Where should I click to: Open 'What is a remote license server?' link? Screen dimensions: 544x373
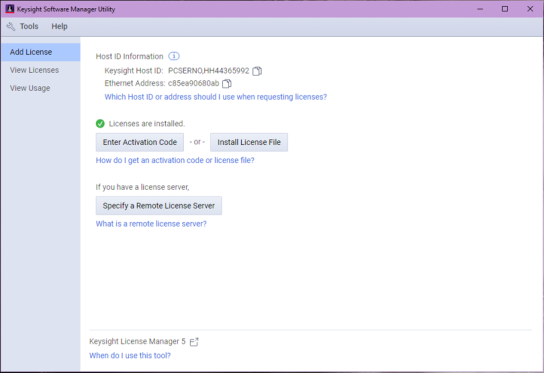pos(151,224)
